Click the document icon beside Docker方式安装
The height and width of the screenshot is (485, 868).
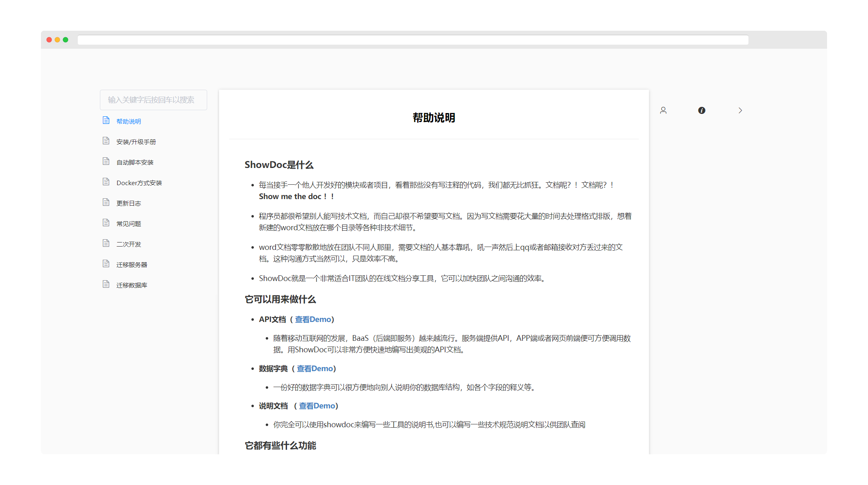[x=106, y=182]
